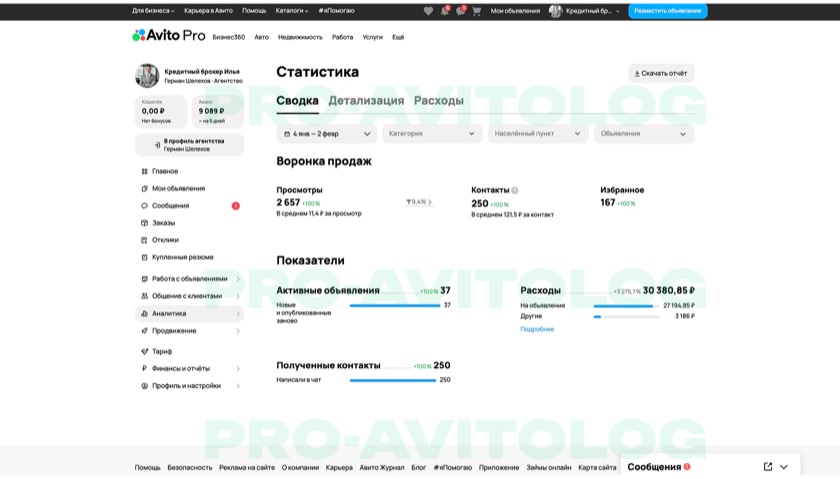Open the Работа navigation item

click(x=342, y=38)
